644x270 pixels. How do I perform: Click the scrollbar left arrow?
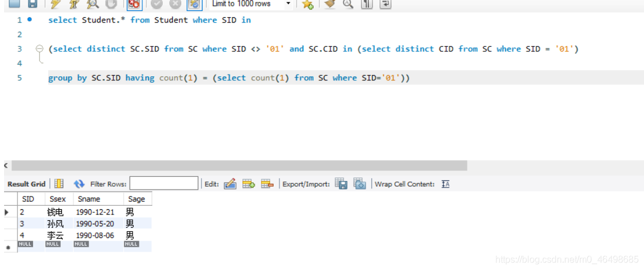pos(6,165)
